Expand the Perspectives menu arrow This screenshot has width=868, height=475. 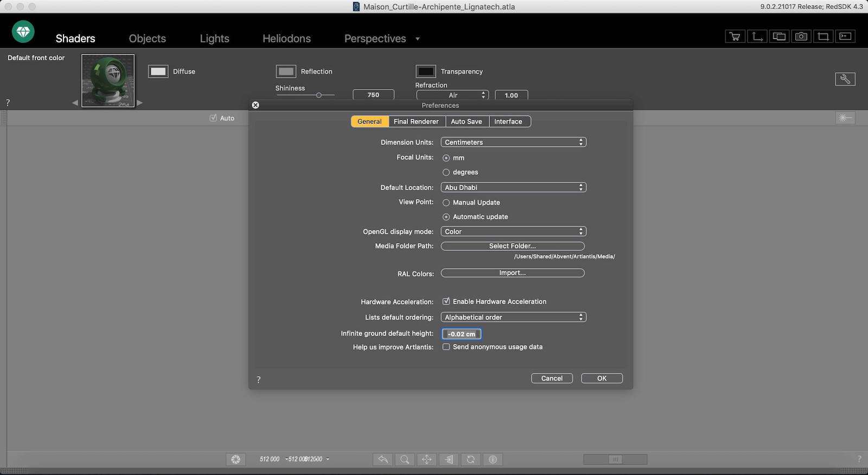pyautogui.click(x=417, y=39)
